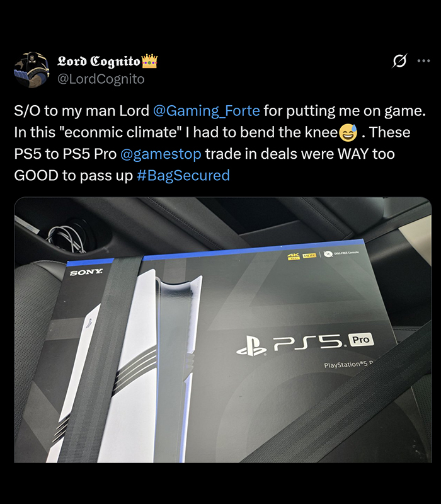This screenshot has height=504, width=441.
Task: Open the @LordCognito handle
Action: pos(101,79)
